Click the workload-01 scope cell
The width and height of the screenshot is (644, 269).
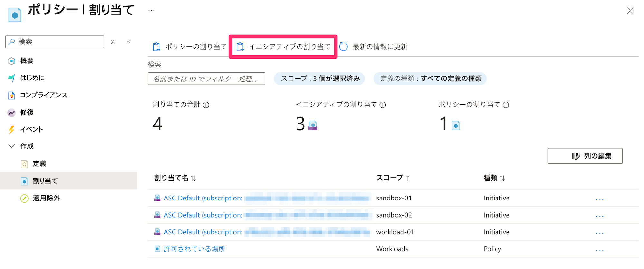pyautogui.click(x=395, y=232)
